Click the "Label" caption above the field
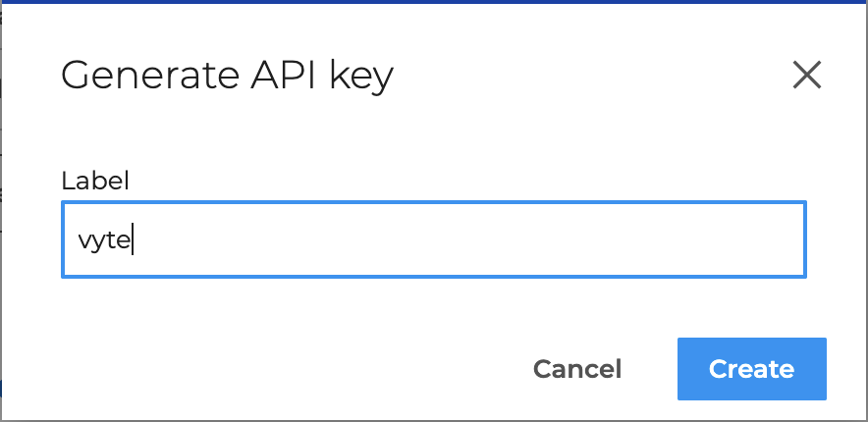This screenshot has height=422, width=868. pyautogui.click(x=95, y=181)
